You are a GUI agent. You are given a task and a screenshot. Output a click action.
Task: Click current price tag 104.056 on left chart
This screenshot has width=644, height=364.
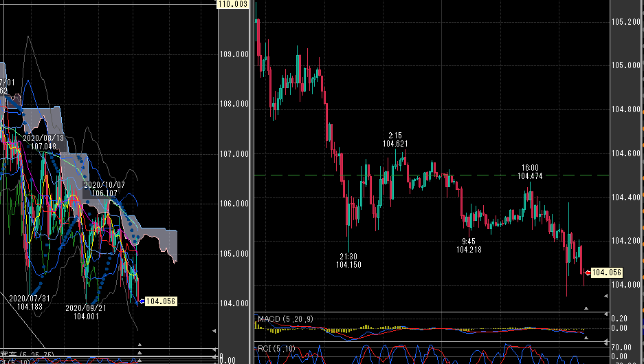coord(161,301)
